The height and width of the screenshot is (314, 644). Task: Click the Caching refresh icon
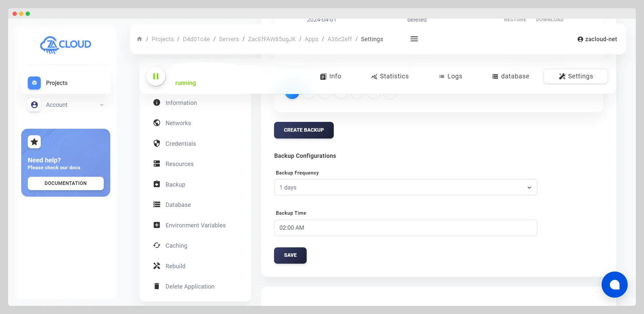[157, 245]
